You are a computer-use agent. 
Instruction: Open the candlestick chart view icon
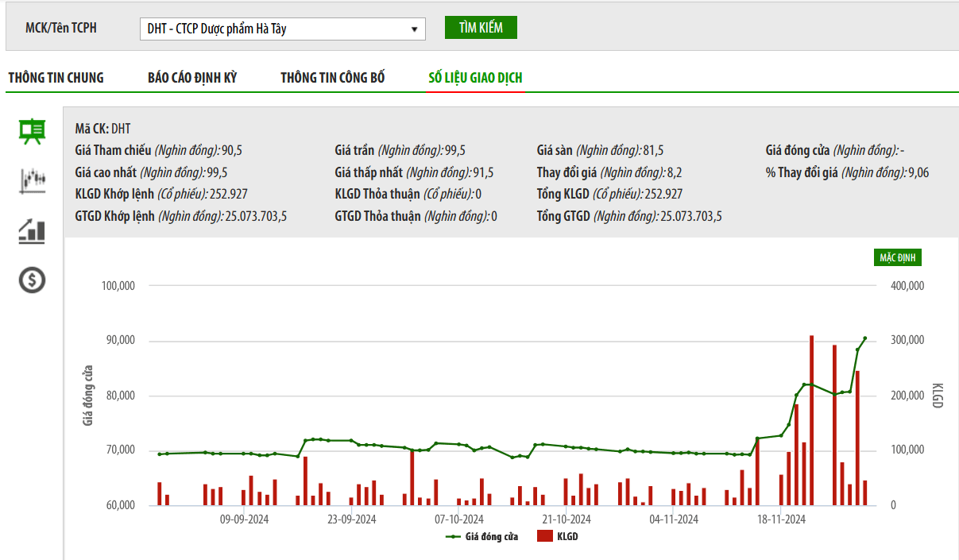click(x=33, y=180)
